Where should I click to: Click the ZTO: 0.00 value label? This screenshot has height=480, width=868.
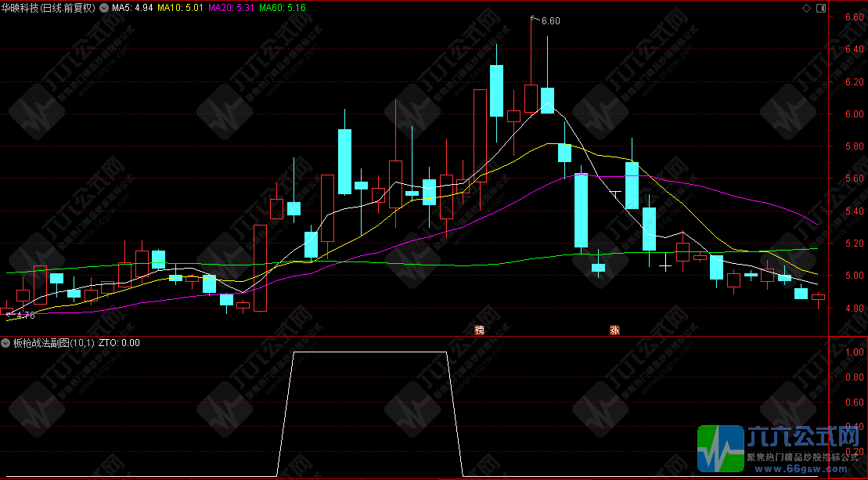coord(119,343)
